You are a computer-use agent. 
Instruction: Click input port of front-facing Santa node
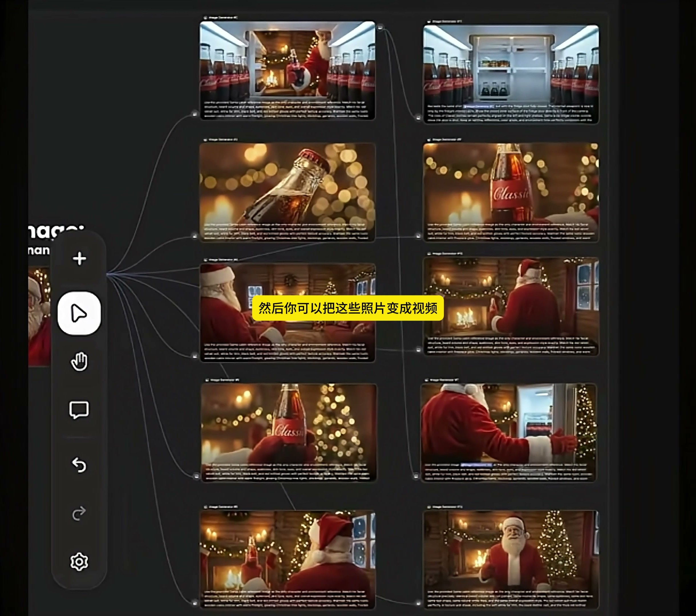[x=418, y=603]
